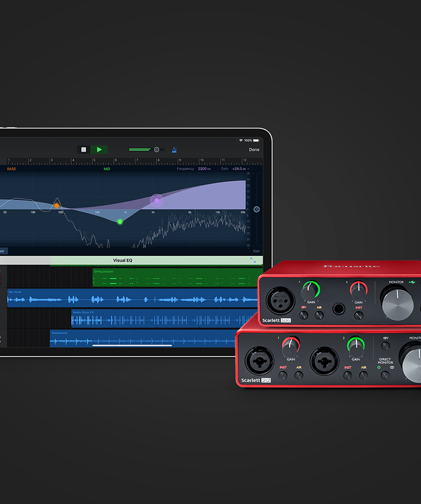Select the Tambourine audio region
Image resolution: width=421 pixels, height=504 pixels.
143,339
